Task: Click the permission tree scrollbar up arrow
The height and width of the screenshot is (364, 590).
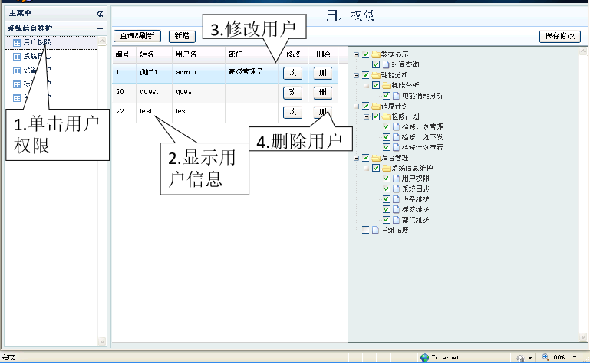Action: [x=583, y=51]
